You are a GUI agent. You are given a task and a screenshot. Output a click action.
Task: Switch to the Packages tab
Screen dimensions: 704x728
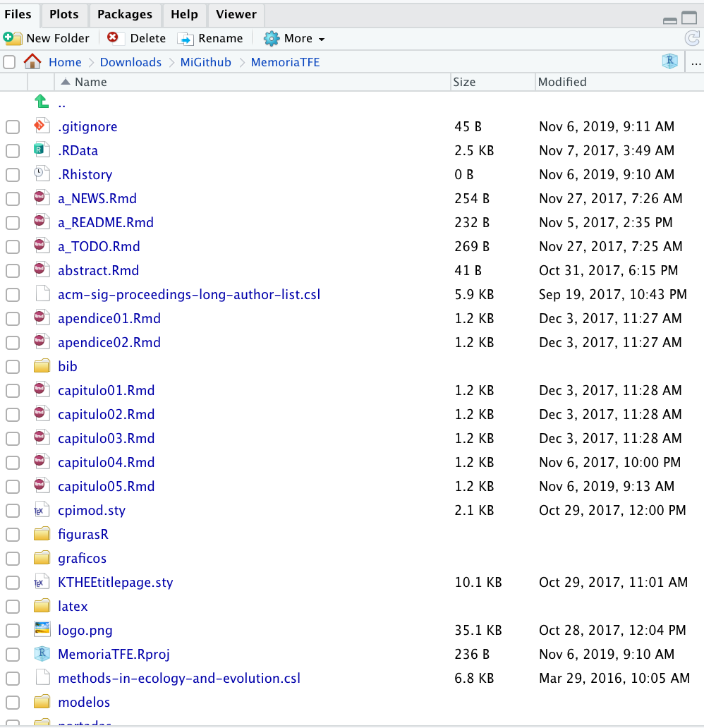tap(124, 14)
